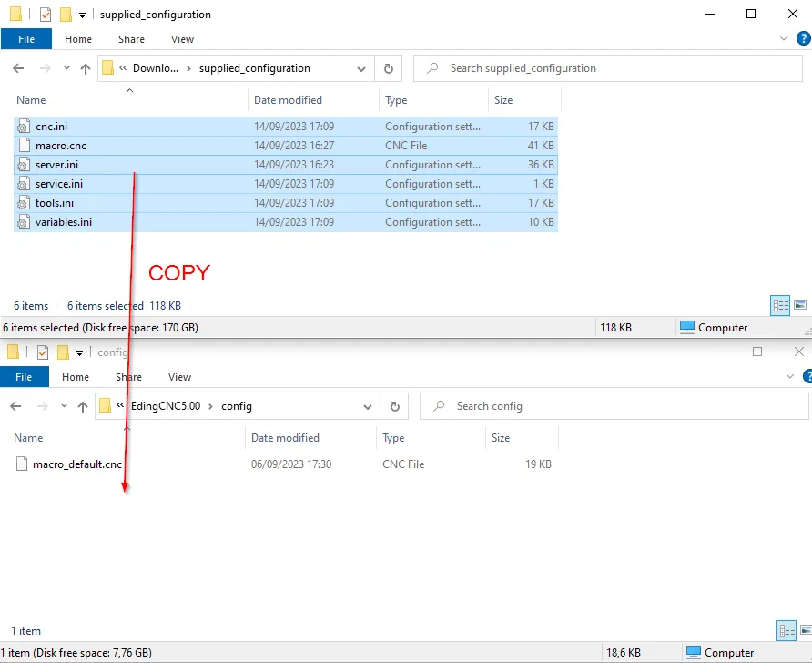The image size is (812, 663).
Task: Open recent locations dropdown in supplied_configuration window
Action: click(x=66, y=68)
